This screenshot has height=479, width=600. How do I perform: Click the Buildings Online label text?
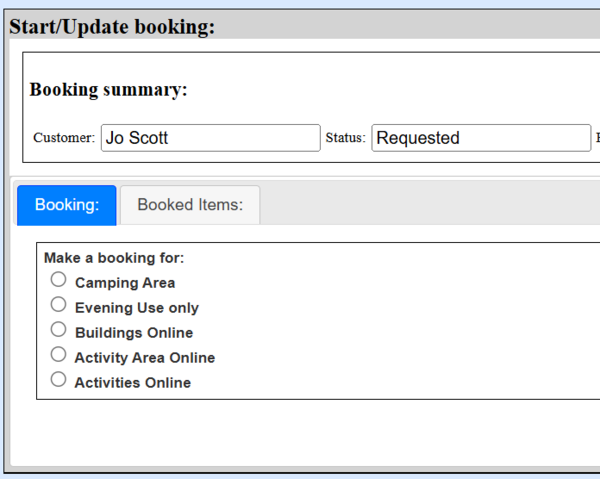point(134,333)
